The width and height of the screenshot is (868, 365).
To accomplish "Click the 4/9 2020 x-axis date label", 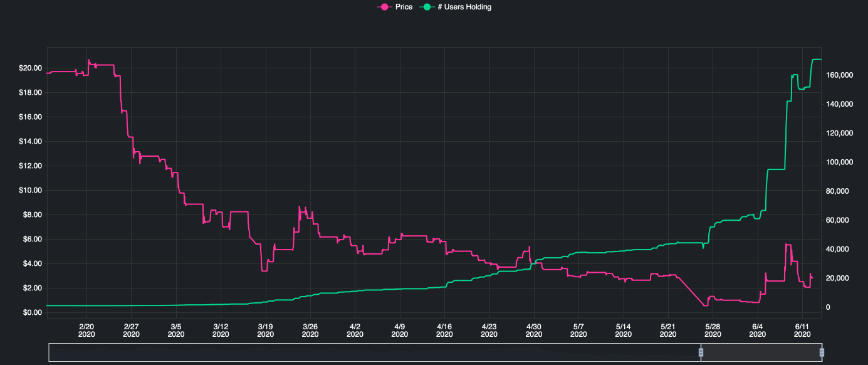I will click(399, 331).
